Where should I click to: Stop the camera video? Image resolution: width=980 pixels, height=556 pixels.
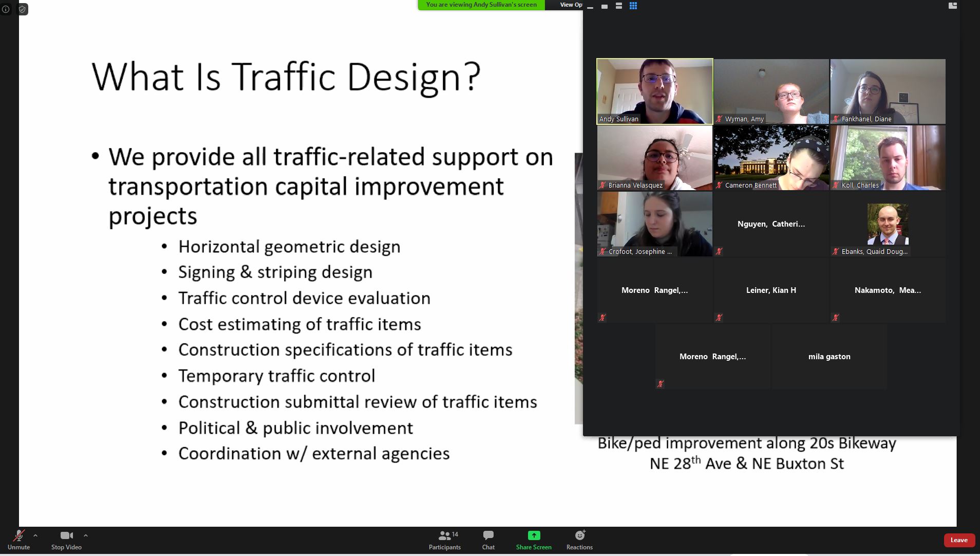click(x=66, y=540)
